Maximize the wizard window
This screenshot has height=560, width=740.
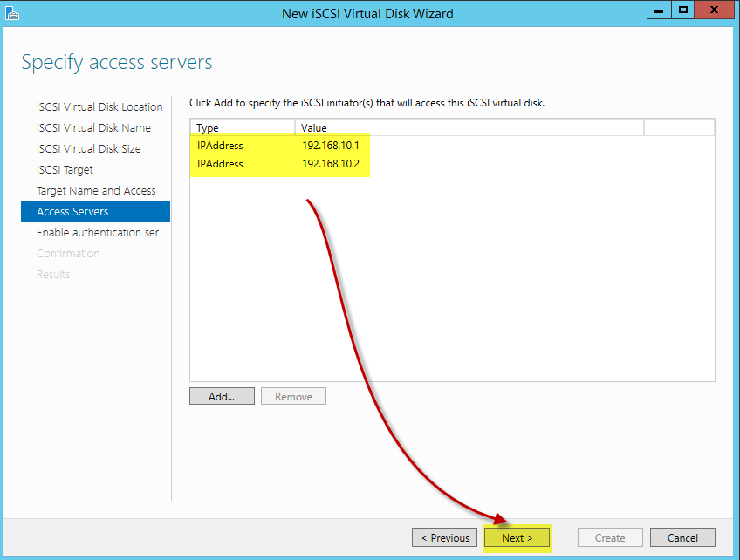pos(683,10)
